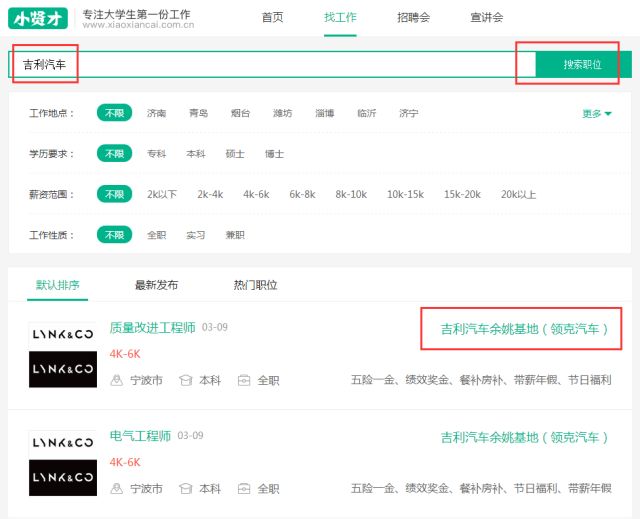Switch to the 最新发布 sort tab
Screen dimensions: 640x519
156,285
